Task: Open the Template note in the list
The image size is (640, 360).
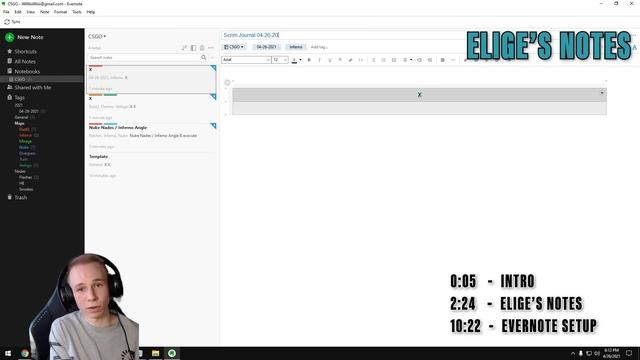Action: click(x=151, y=166)
